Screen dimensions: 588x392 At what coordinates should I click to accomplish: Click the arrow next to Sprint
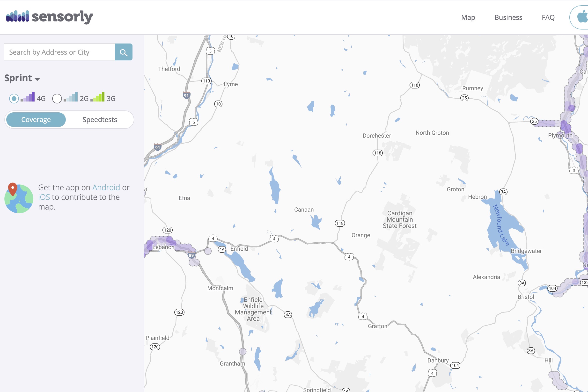coord(37,80)
